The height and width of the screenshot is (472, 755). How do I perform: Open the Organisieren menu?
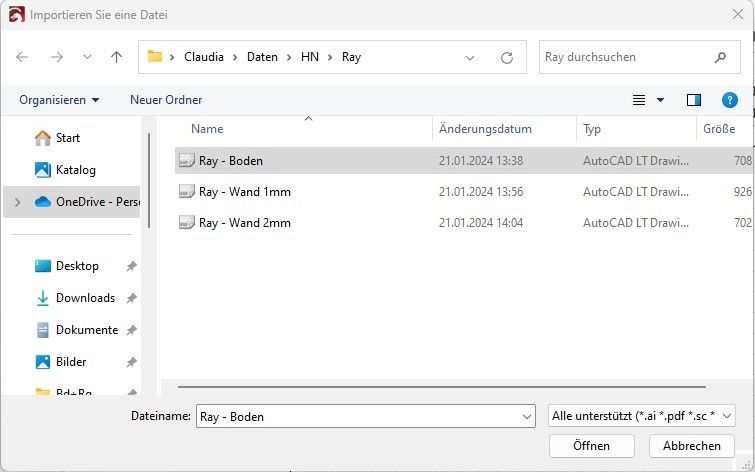tap(59, 100)
